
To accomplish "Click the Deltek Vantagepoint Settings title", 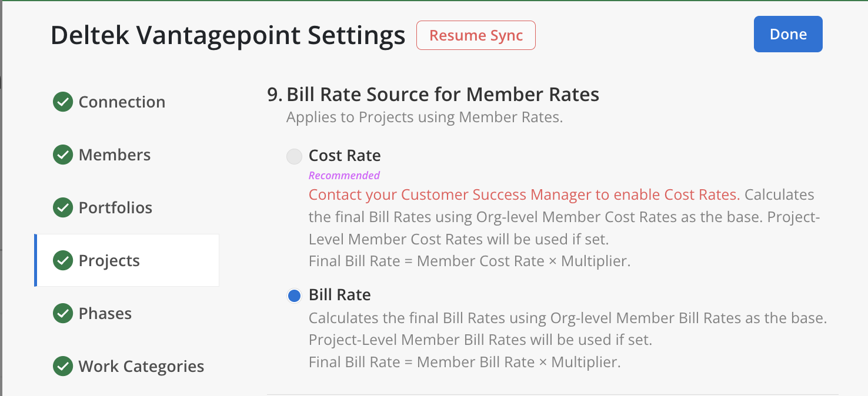I will (228, 36).
